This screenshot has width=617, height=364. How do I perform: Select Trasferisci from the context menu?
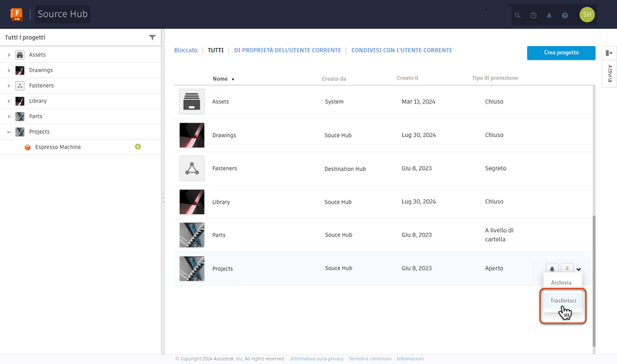click(x=563, y=301)
